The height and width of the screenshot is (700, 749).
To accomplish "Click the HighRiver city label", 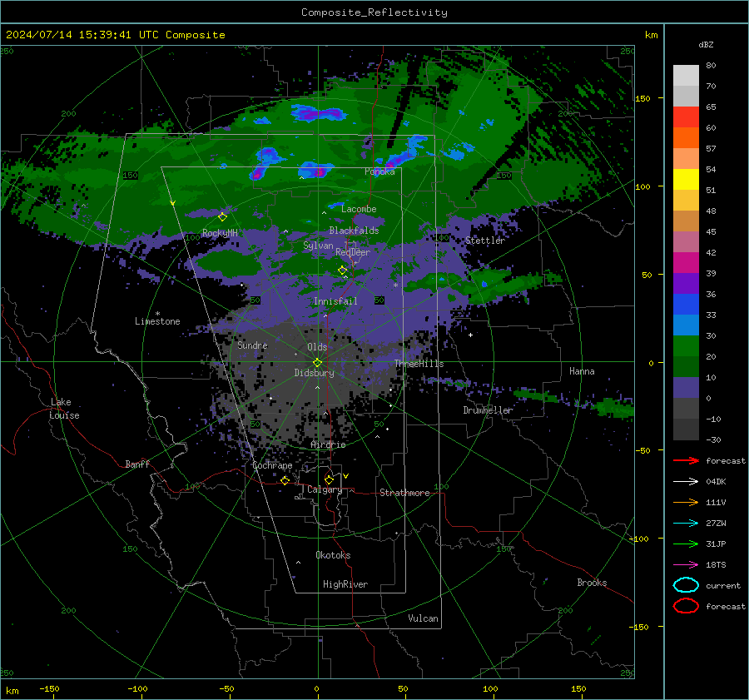I will pos(345,584).
